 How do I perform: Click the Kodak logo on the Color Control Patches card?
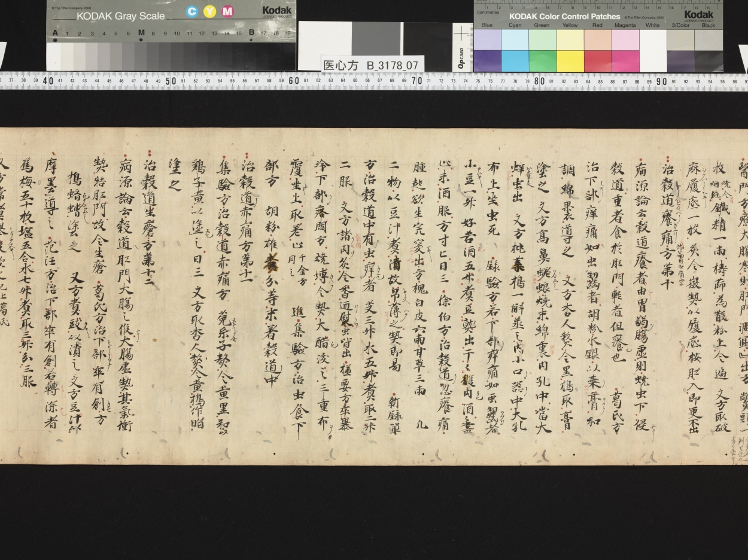tap(699, 16)
